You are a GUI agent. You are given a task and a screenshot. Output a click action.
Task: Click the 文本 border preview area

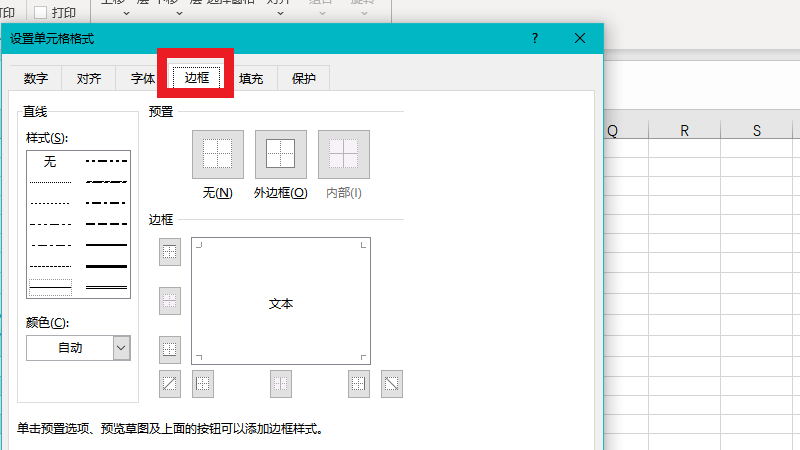(281, 303)
